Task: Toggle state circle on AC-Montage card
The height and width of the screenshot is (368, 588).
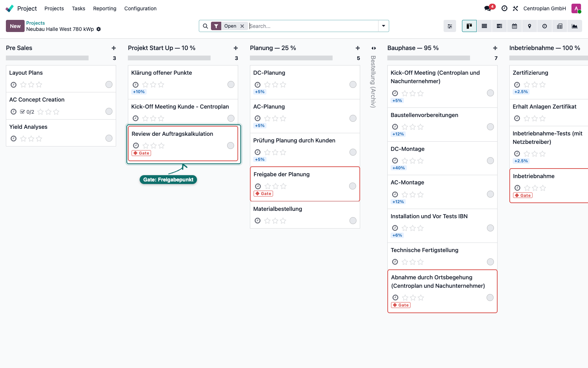Action: pos(491,194)
